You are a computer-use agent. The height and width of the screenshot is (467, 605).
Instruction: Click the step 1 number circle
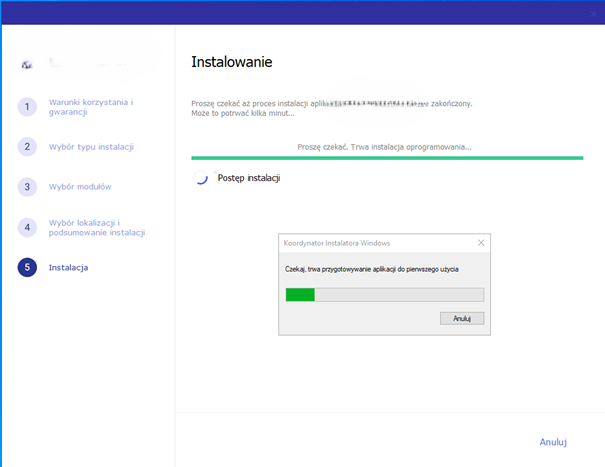pos(28,107)
